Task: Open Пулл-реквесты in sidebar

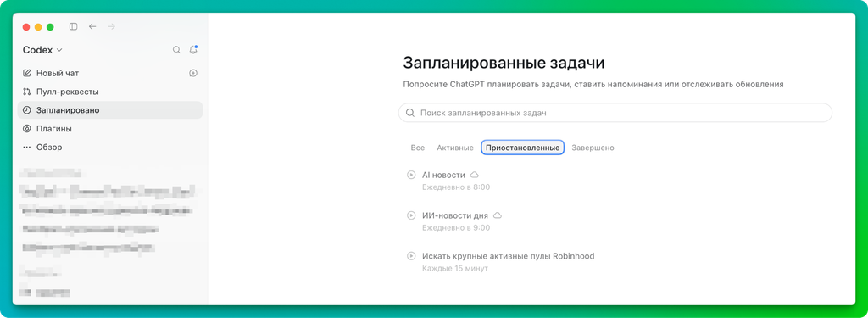Action: [110, 92]
